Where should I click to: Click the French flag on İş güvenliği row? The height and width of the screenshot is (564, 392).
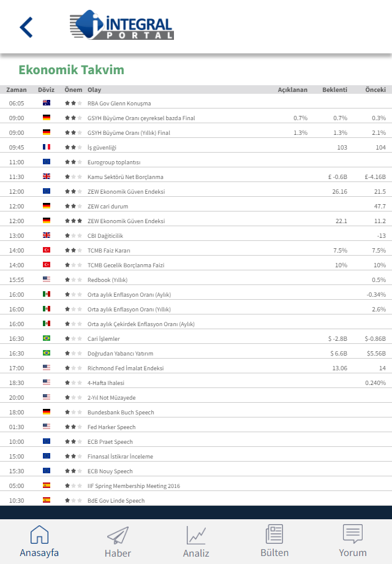click(x=47, y=147)
